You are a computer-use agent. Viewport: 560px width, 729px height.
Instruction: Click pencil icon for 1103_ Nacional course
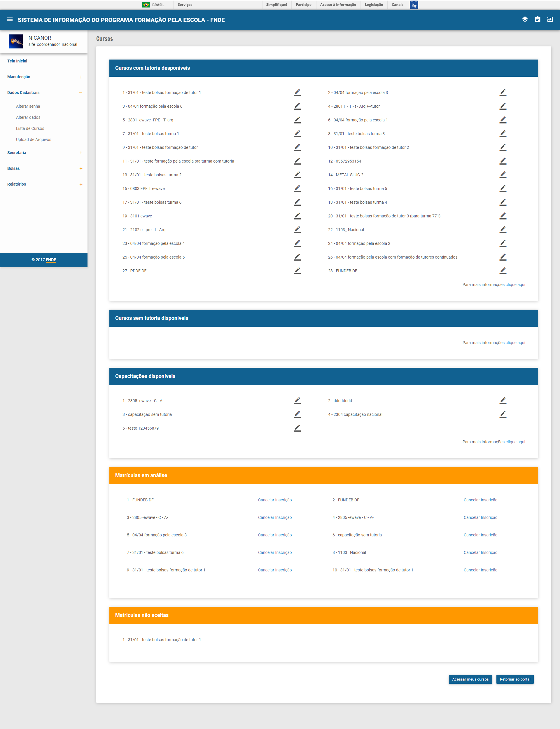coord(503,230)
